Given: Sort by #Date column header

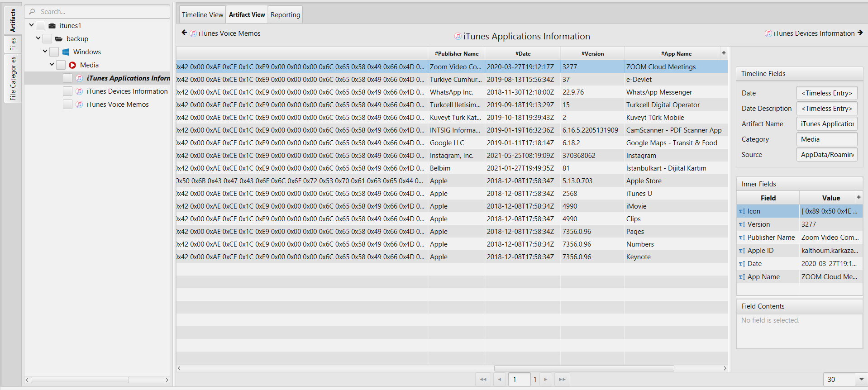Looking at the screenshot, I should tap(523, 53).
